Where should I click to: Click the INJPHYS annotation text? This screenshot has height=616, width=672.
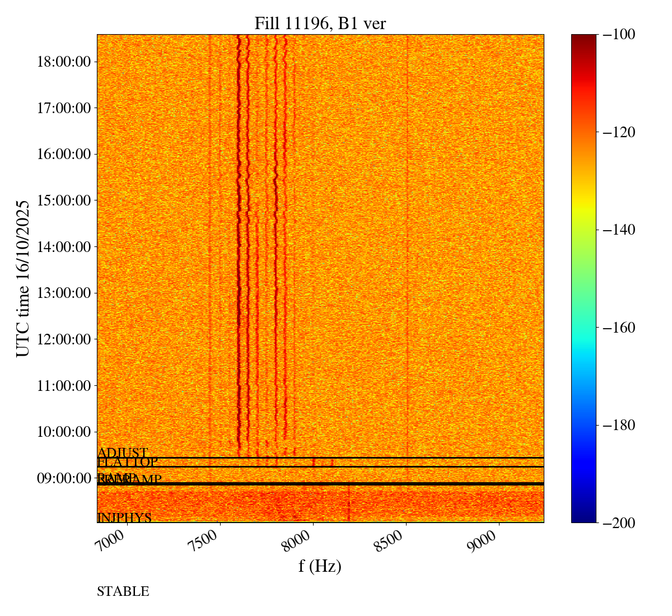[124, 518]
